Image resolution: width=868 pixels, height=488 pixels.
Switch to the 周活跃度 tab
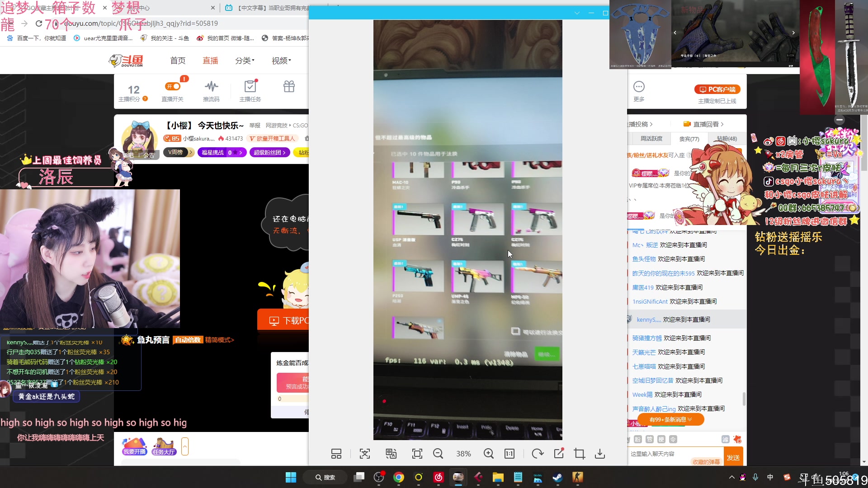pos(651,139)
